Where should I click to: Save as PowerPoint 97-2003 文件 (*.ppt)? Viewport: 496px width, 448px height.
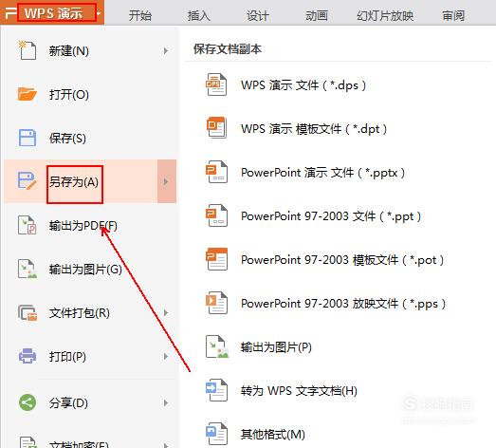(x=331, y=216)
